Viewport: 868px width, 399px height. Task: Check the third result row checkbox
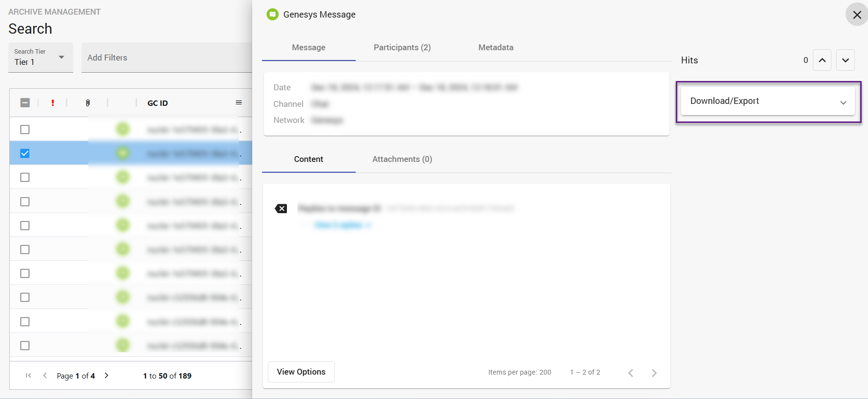tap(25, 177)
